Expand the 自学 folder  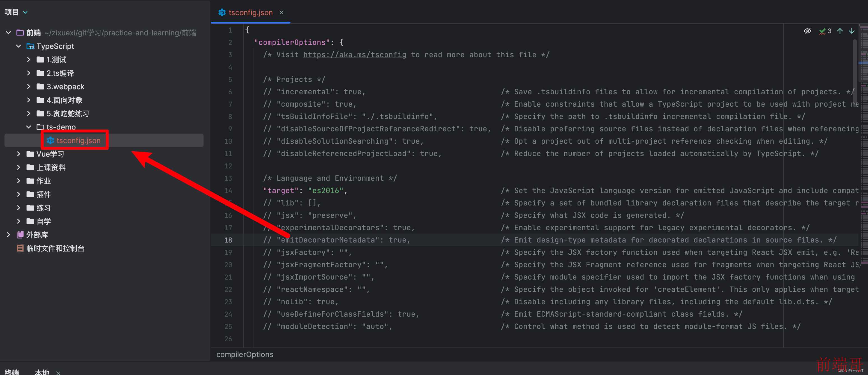[x=19, y=221]
